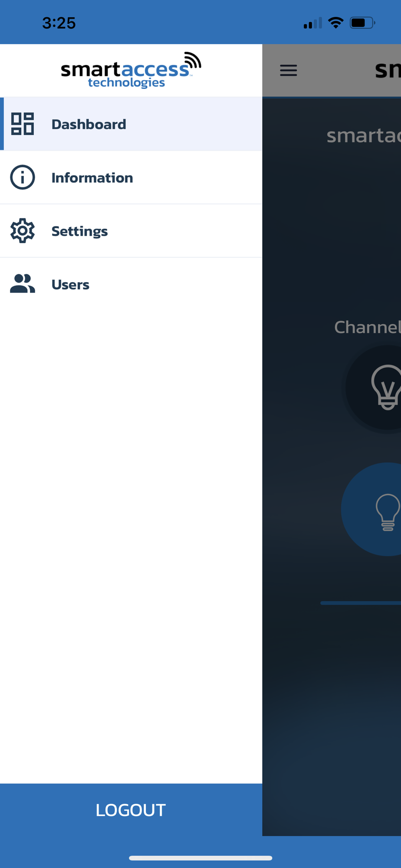Tap the Channel label on dimmed dashboard
The width and height of the screenshot is (401, 868).
point(368,327)
